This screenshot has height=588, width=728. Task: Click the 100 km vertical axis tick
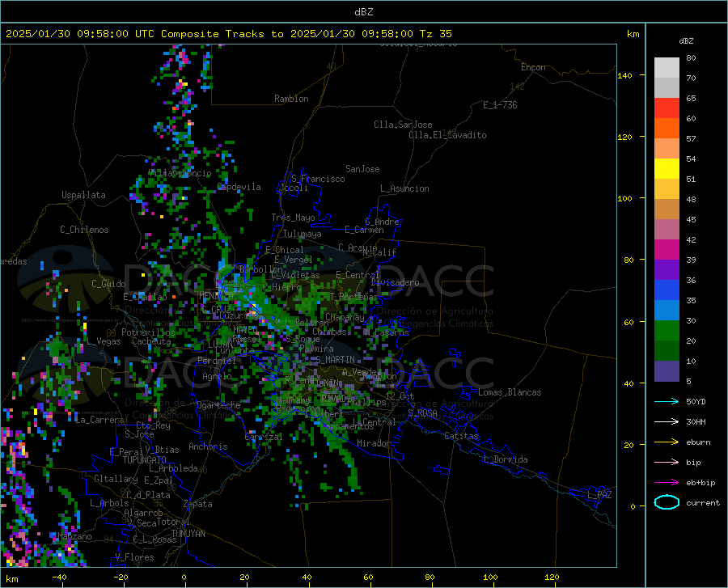pyautogui.click(x=624, y=198)
